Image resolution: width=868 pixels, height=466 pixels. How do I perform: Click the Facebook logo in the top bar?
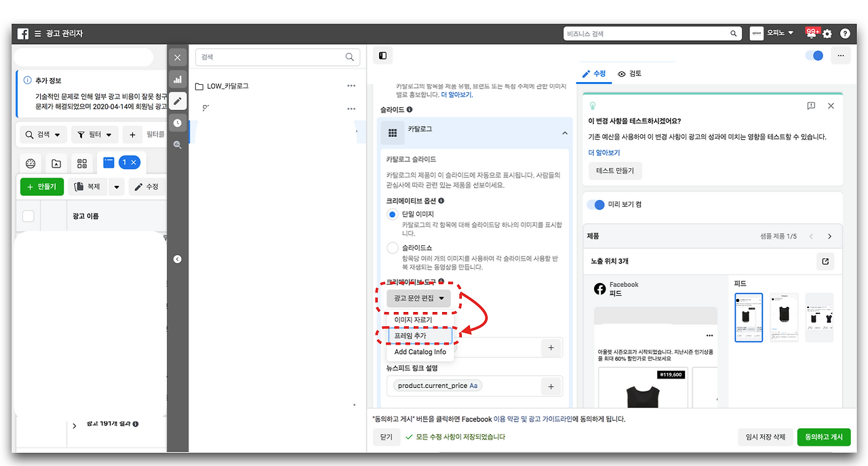tap(22, 33)
